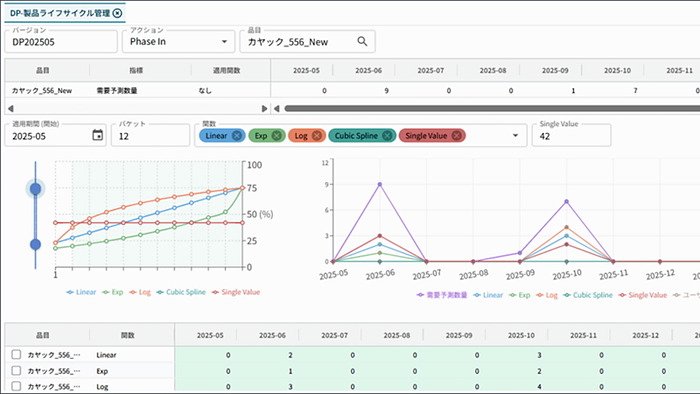Click the Single Value field with 42
Screen dimensions: 700x394
click(571, 135)
